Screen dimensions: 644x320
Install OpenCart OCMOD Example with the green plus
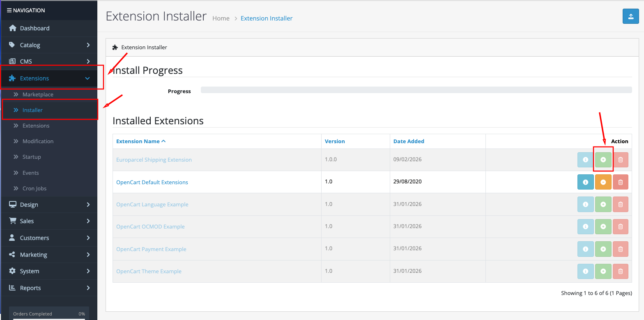[603, 226]
